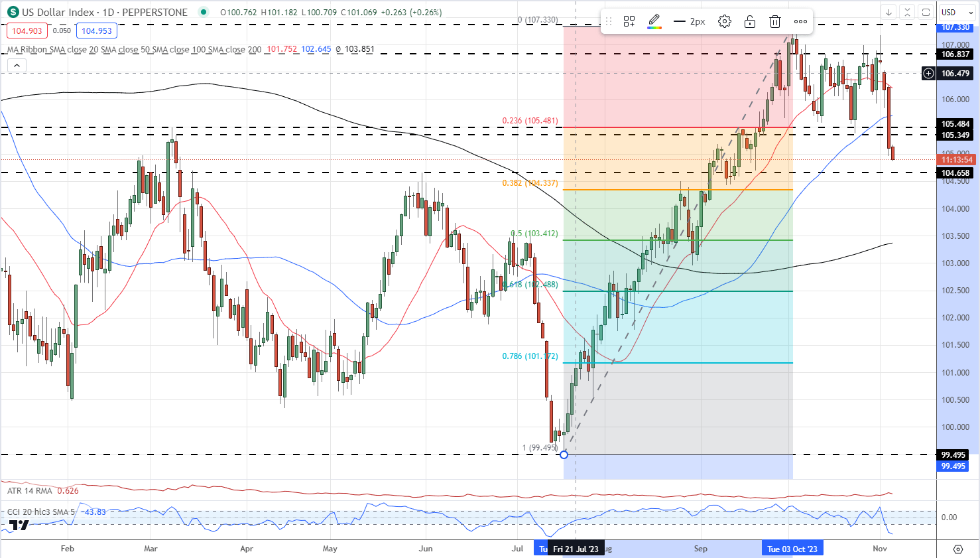Click the red sell price 104.903
Viewport: 980px width, 558px height.
(27, 31)
